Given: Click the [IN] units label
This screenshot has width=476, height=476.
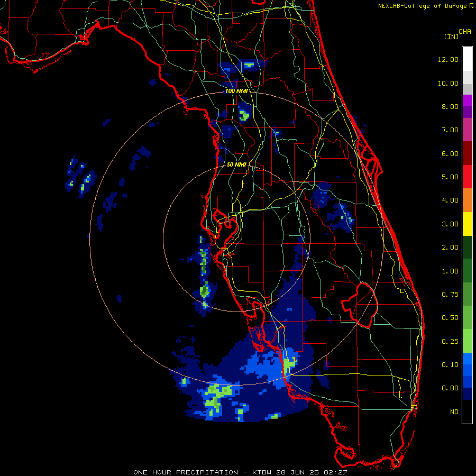Looking at the screenshot, I should point(451,36).
